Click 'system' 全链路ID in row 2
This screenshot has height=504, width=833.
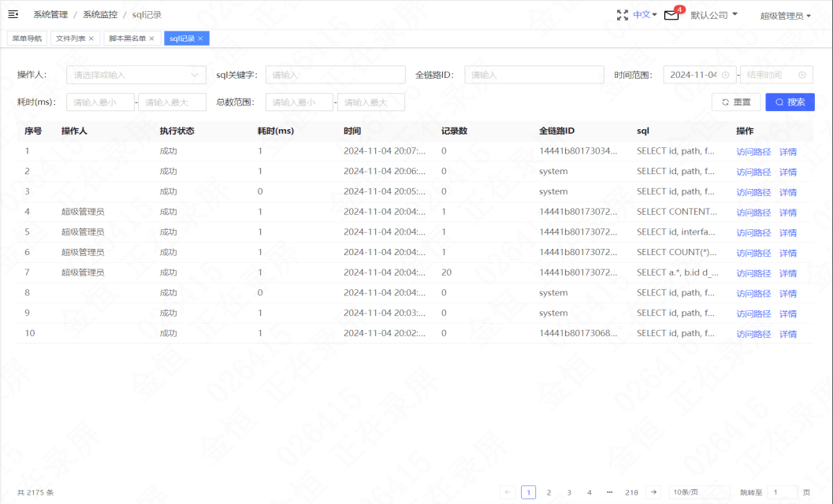553,171
